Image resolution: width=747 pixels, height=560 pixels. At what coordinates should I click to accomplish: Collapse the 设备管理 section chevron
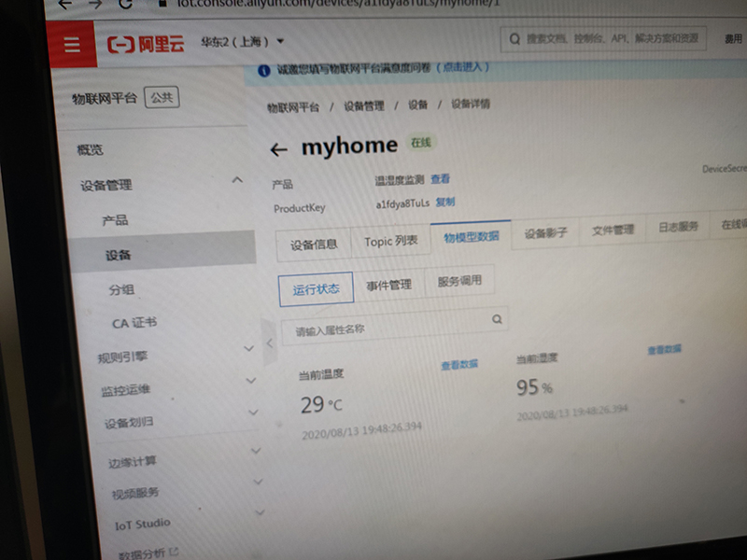(x=237, y=180)
